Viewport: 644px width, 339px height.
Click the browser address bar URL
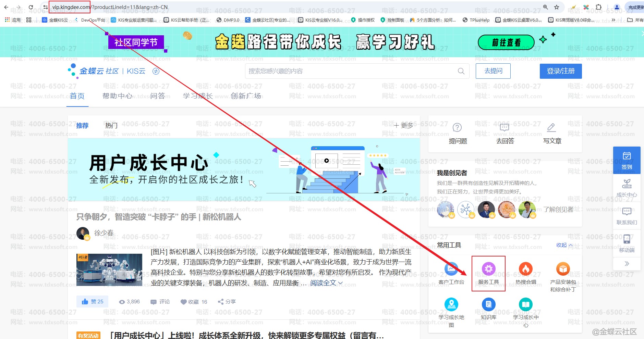(110, 7)
